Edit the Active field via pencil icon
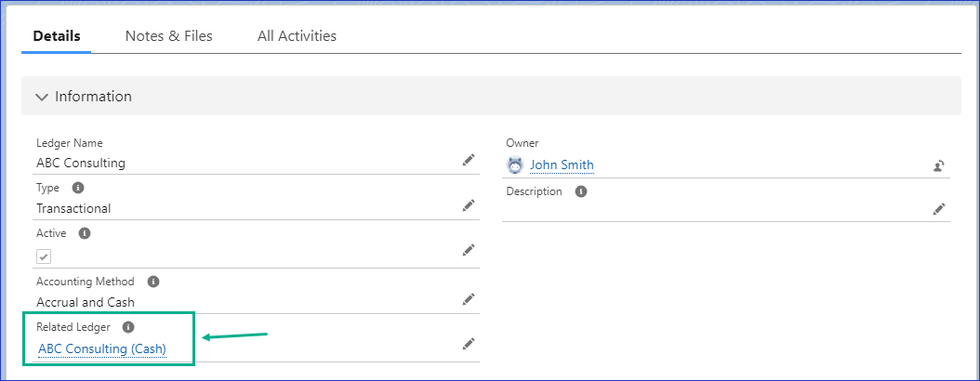980x381 pixels. coord(469,250)
